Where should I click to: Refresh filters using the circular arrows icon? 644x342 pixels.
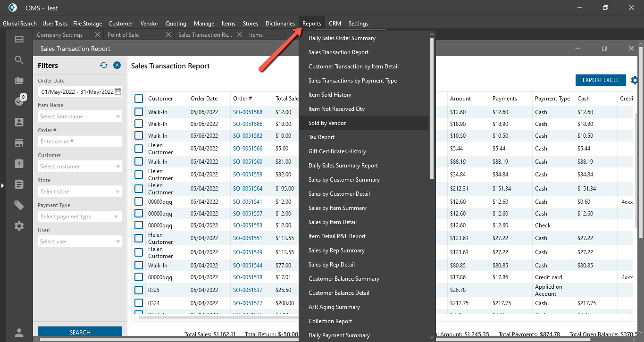tap(104, 66)
